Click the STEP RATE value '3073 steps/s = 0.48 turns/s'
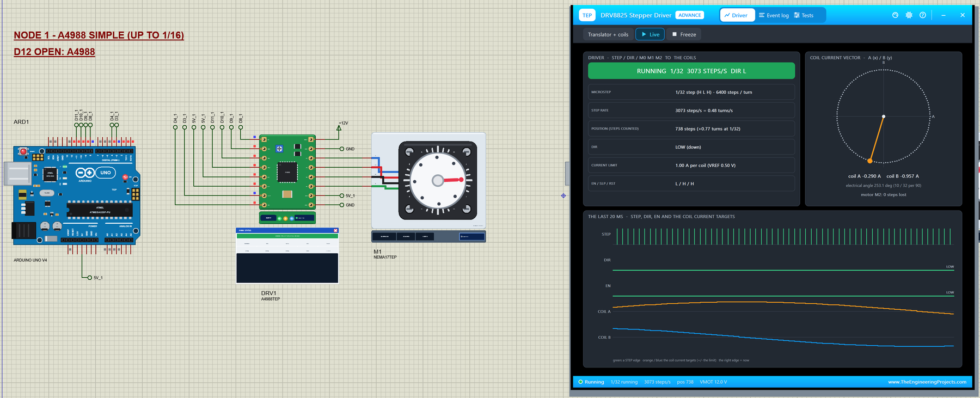The width and height of the screenshot is (980, 398). tap(704, 111)
